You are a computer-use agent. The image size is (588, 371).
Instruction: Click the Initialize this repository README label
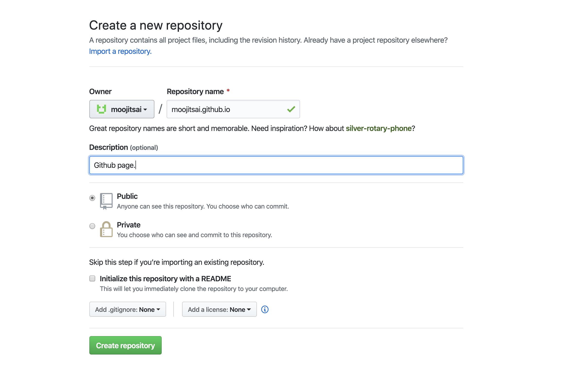point(165,279)
